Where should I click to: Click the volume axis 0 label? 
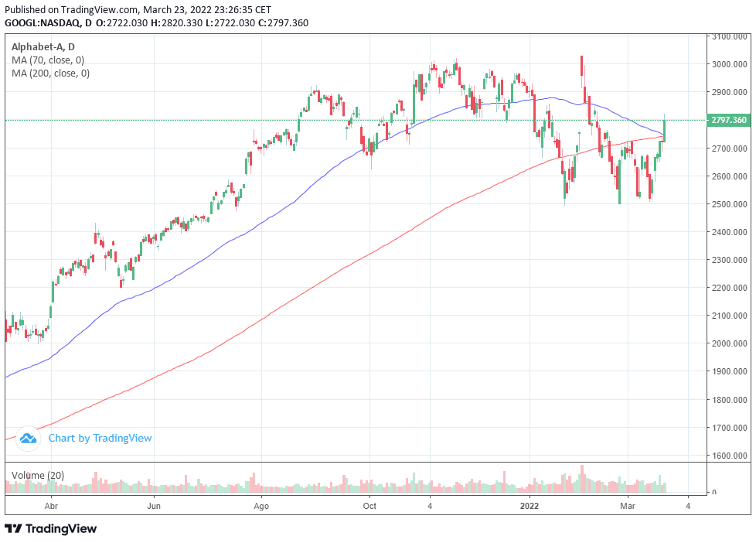(714, 492)
